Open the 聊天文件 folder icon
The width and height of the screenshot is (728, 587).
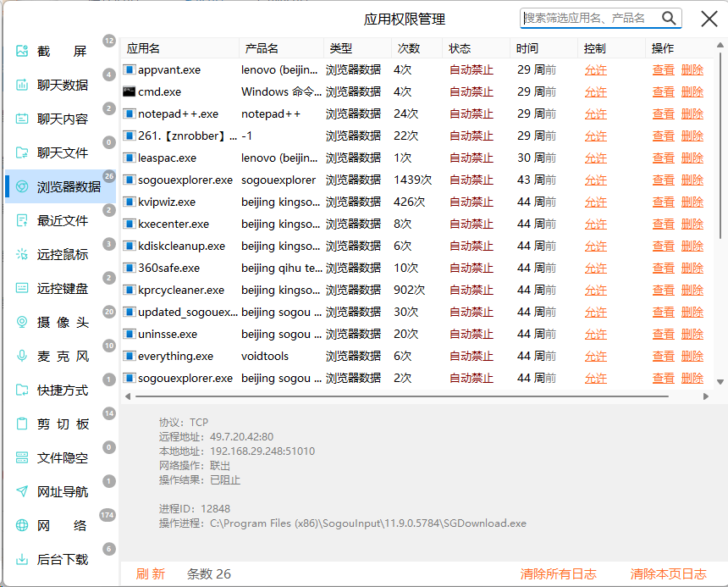point(22,152)
